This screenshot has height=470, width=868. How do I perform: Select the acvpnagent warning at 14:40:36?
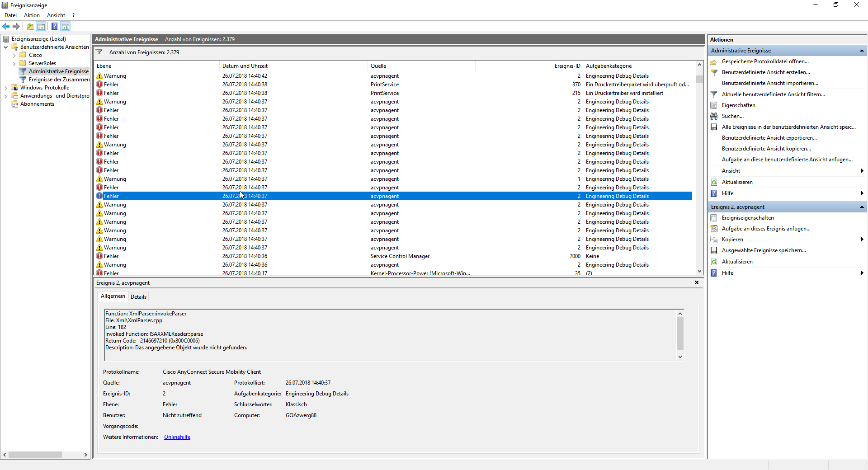tap(393, 265)
